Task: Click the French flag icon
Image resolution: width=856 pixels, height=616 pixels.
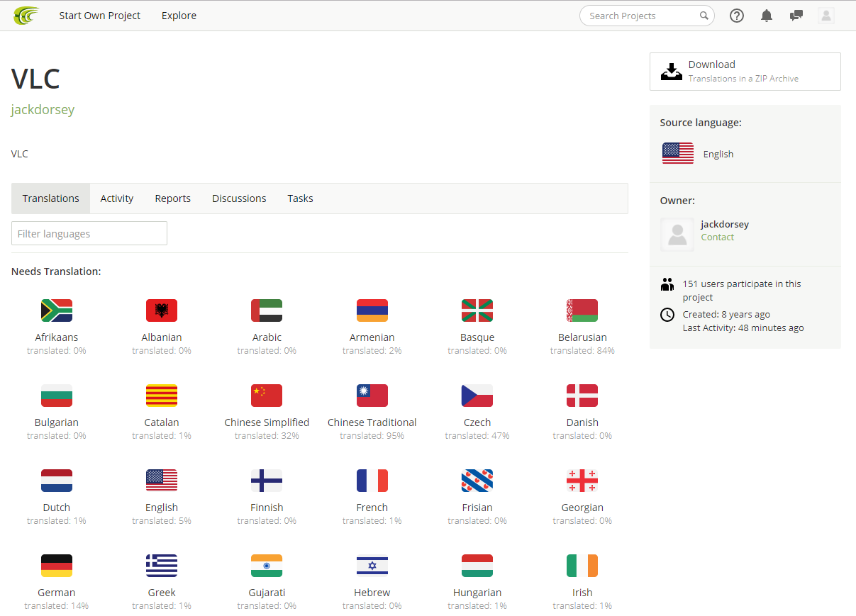Action: tap(372, 481)
